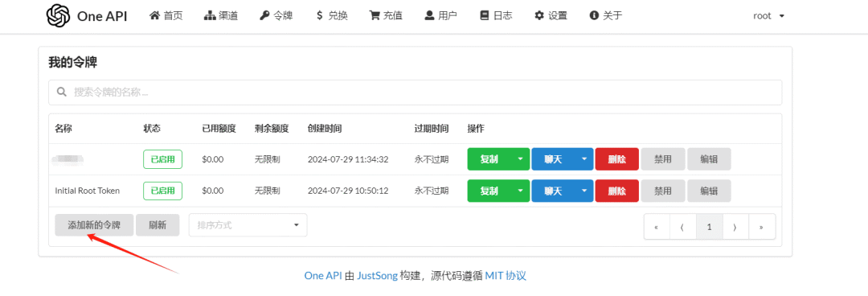Focus the token name search field

[x=416, y=92]
